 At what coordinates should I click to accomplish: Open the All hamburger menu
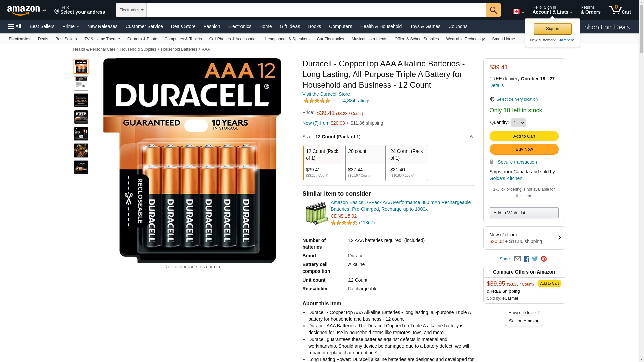[x=15, y=26]
